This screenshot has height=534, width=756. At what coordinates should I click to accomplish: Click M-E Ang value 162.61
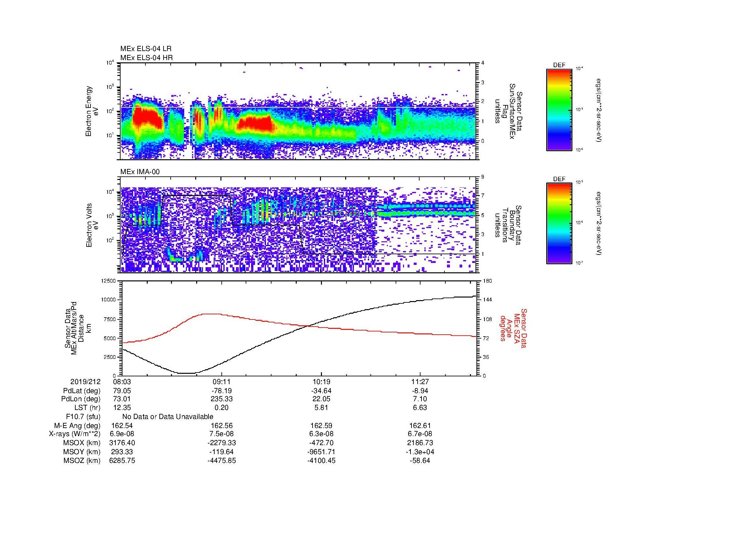click(x=420, y=425)
